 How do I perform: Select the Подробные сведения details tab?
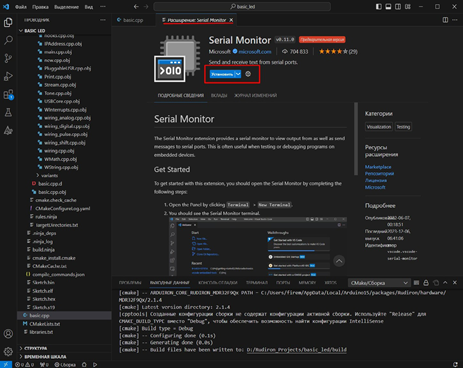(181, 95)
